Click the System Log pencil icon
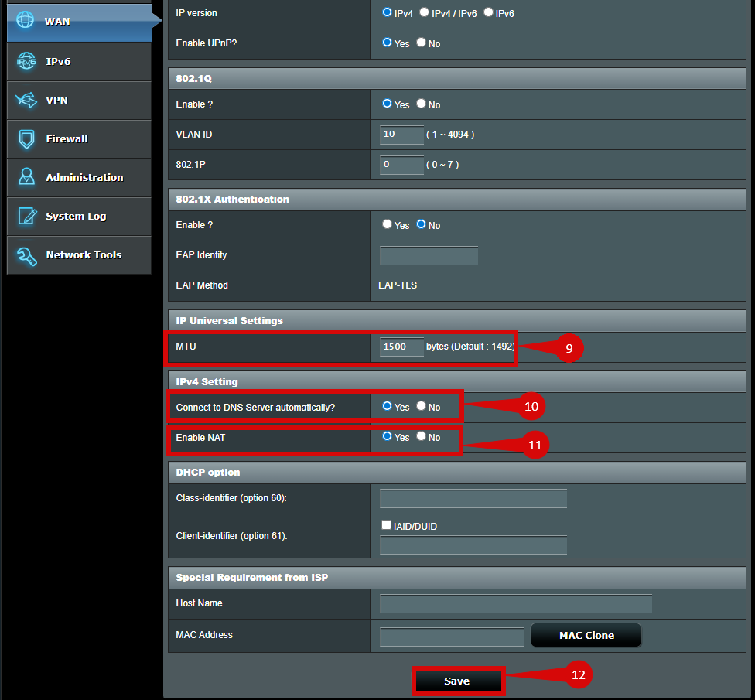Screen dimensions: 755x700 tap(26, 217)
